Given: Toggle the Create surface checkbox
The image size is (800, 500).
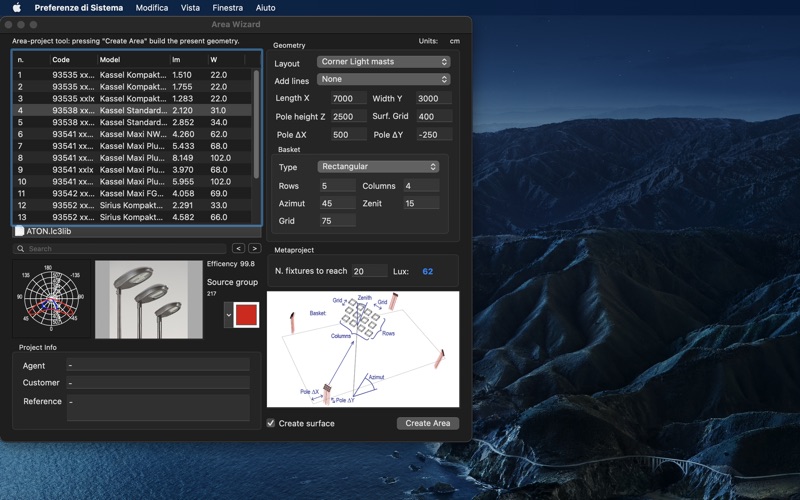Looking at the screenshot, I should (271, 423).
